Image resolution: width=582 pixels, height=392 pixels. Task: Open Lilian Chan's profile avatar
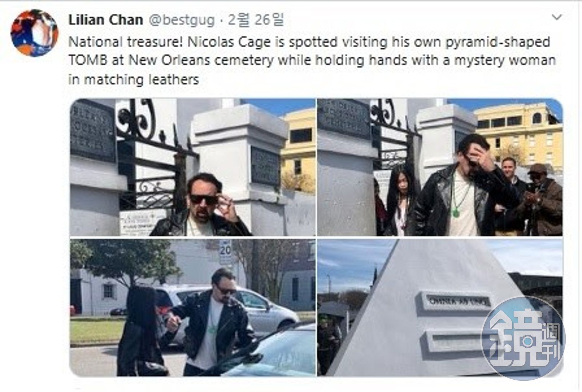pyautogui.click(x=35, y=33)
